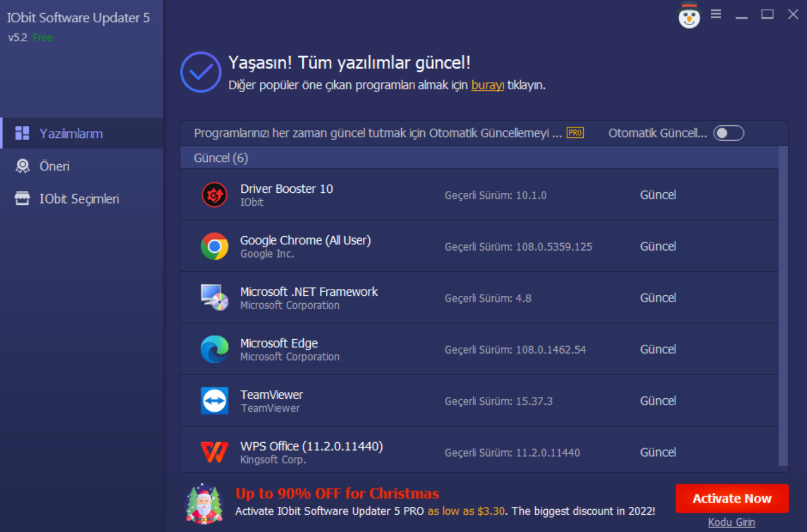Click the Microsoft .NET Framework icon
The height and width of the screenshot is (532, 807).
click(x=215, y=297)
